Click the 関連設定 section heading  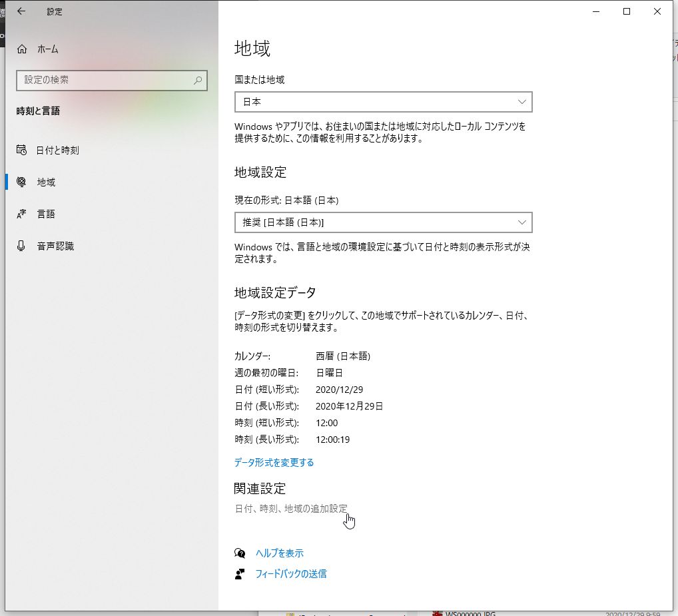[x=260, y=489]
